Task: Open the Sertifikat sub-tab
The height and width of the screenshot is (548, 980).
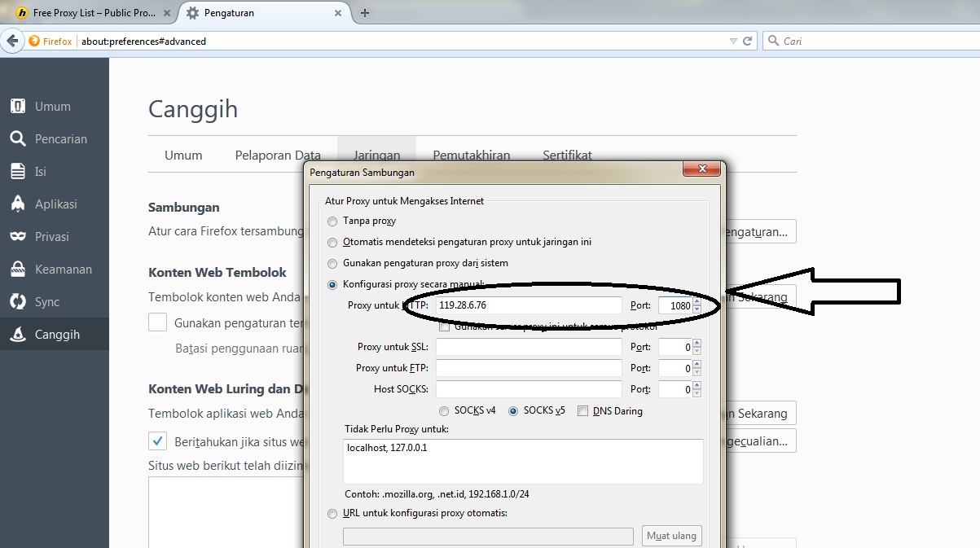Action: click(567, 155)
